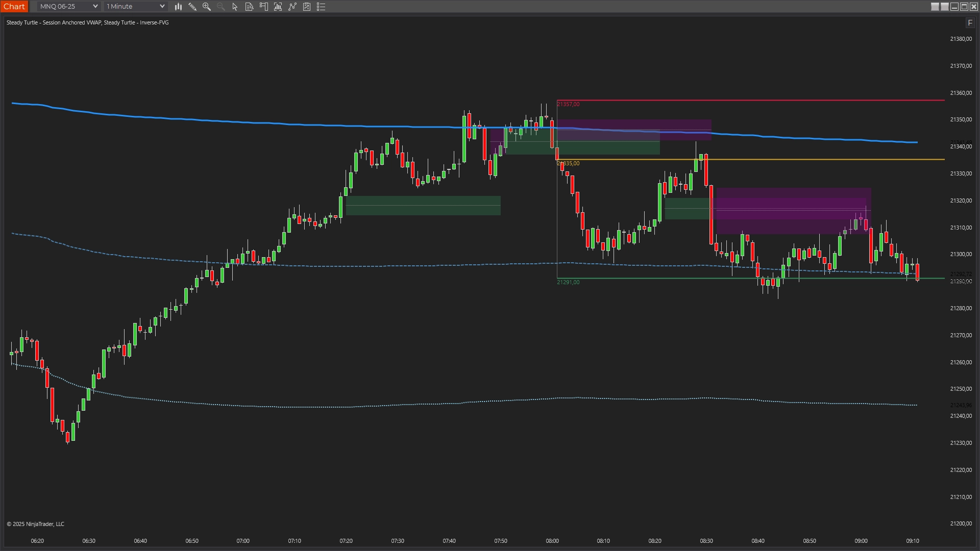Image resolution: width=980 pixels, height=551 pixels.
Task: Click the red 21357,00 line label
Action: (x=568, y=104)
